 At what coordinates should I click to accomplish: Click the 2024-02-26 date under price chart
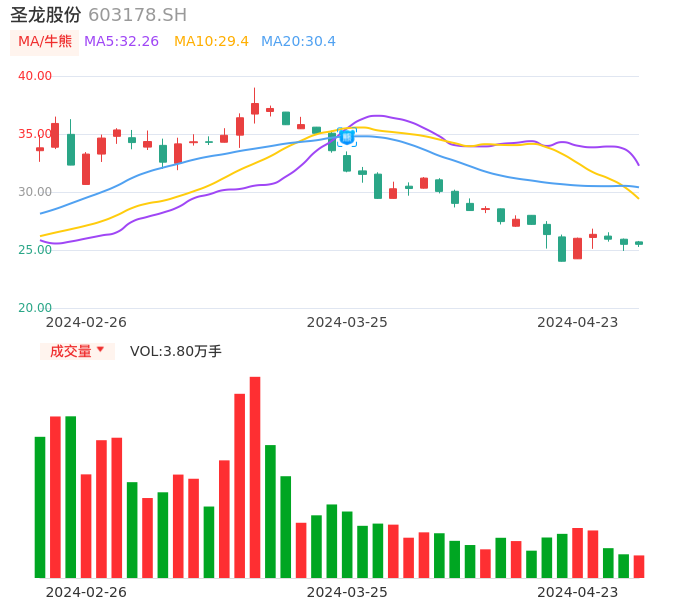(86, 322)
